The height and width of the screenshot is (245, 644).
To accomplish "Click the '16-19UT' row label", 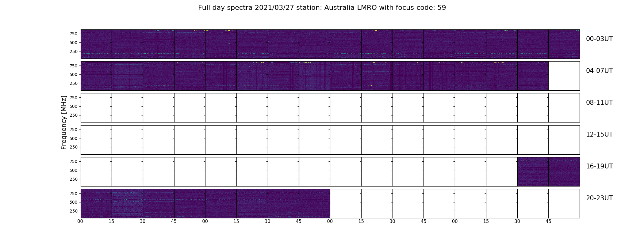I will (x=599, y=166).
